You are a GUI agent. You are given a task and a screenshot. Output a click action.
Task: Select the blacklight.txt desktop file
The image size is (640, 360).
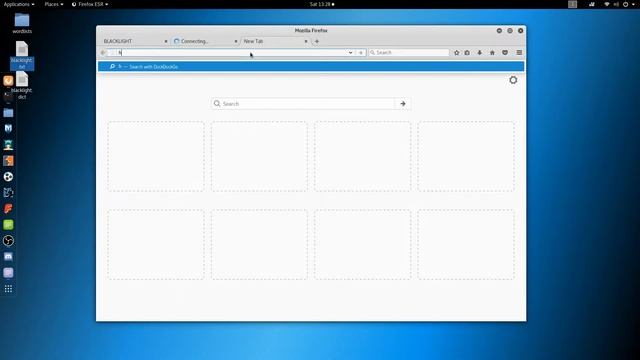22,55
